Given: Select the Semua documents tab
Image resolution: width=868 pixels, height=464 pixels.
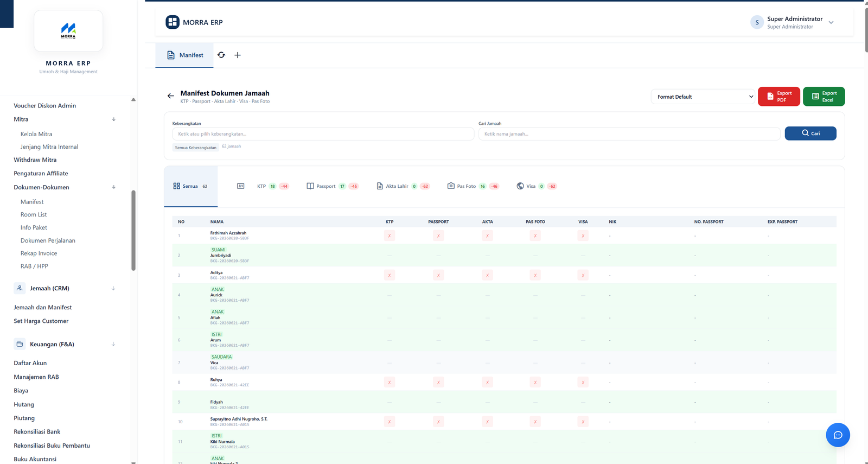Looking at the screenshot, I should [x=190, y=186].
